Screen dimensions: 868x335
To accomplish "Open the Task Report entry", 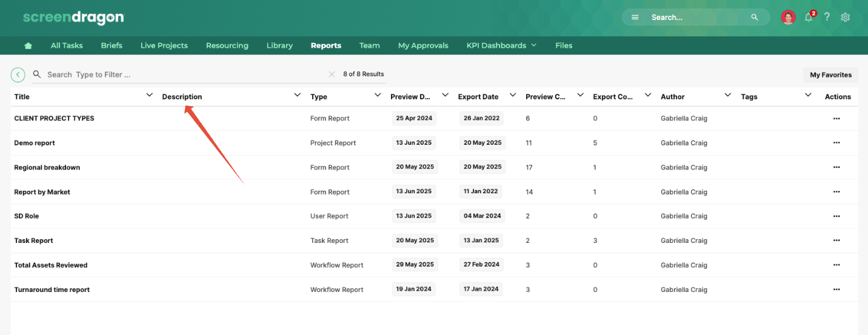I will [34, 240].
